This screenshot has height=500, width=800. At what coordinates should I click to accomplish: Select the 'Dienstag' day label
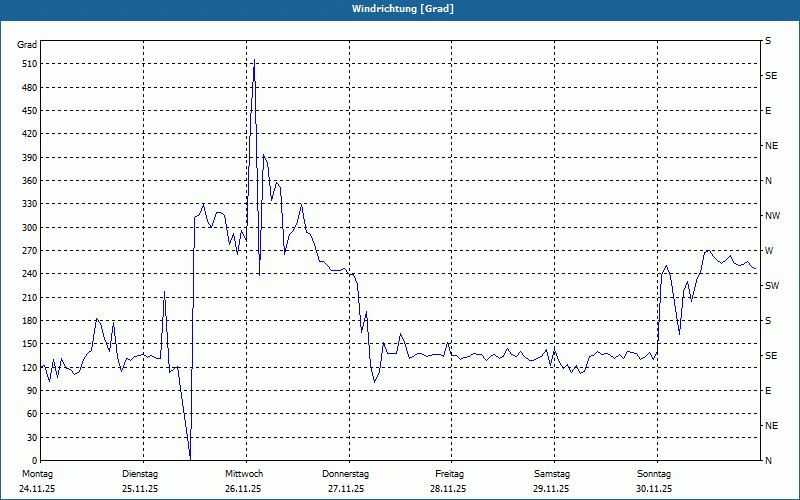tap(140, 473)
